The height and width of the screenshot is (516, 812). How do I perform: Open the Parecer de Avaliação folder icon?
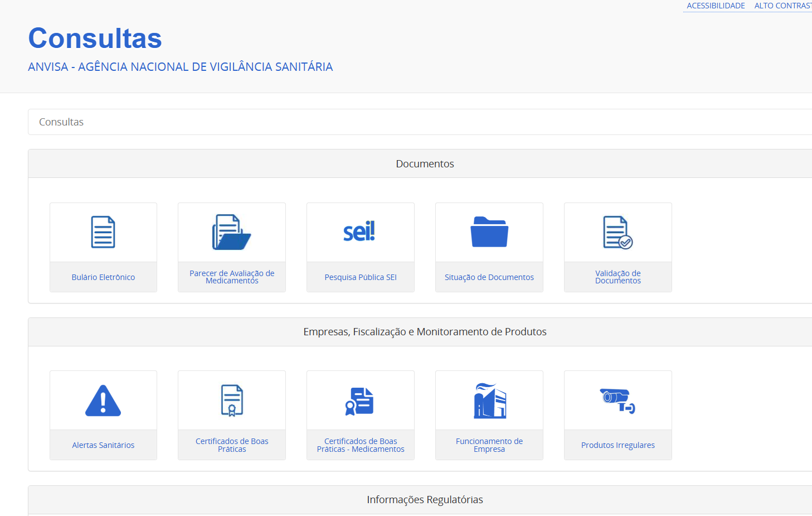232,232
